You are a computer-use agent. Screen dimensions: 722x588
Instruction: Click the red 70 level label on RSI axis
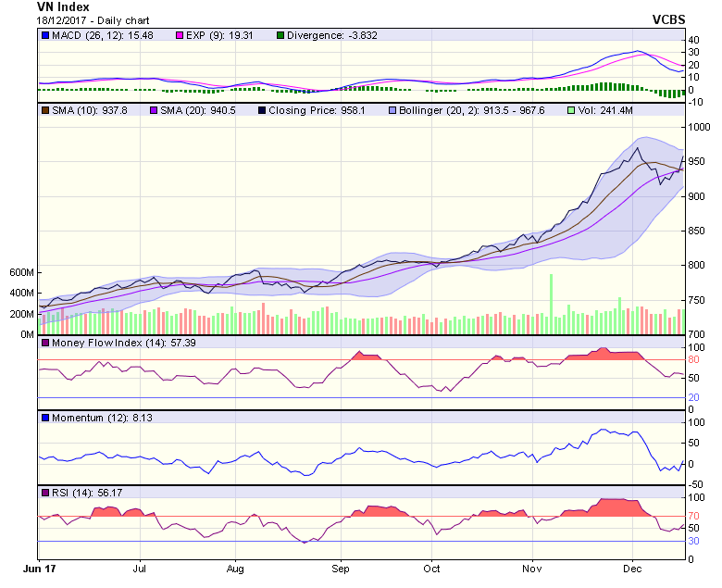[692, 516]
